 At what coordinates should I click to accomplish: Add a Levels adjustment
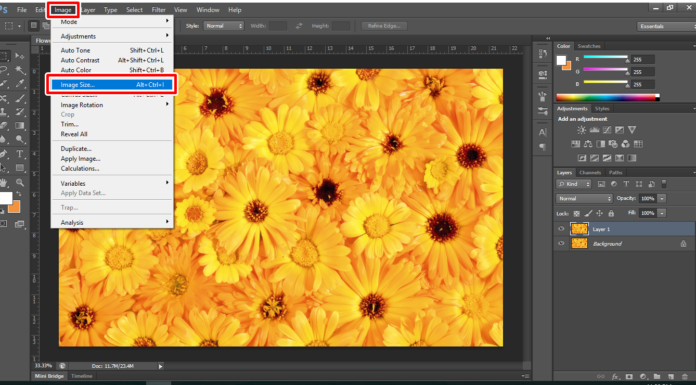click(594, 130)
